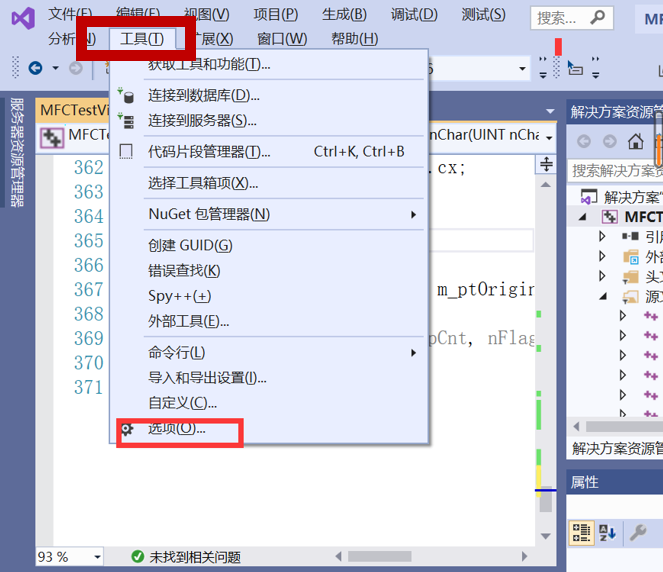
Task: Click editor vertical scrollbar up arrow
Action: click(x=546, y=184)
